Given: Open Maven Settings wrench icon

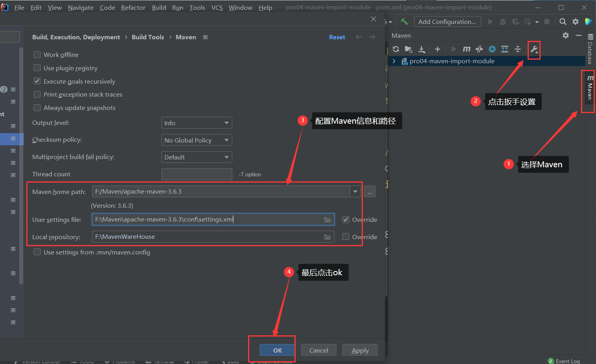Looking at the screenshot, I should click(x=534, y=49).
